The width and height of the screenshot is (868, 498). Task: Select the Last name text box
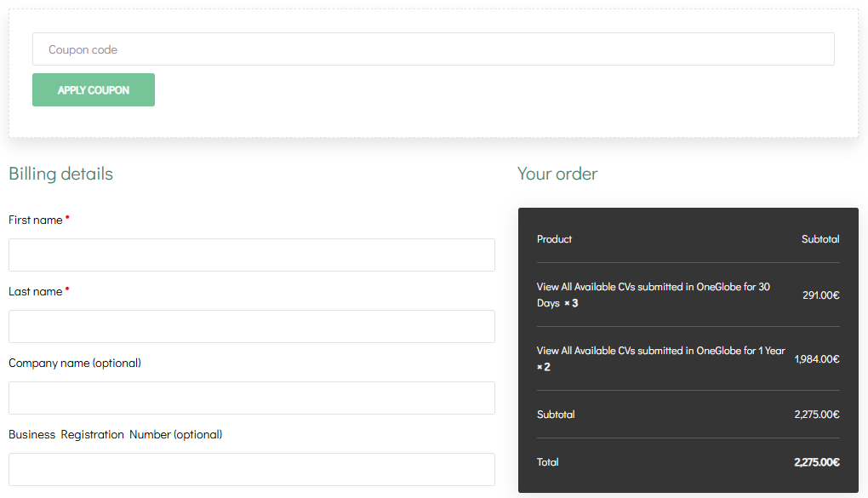pos(252,326)
